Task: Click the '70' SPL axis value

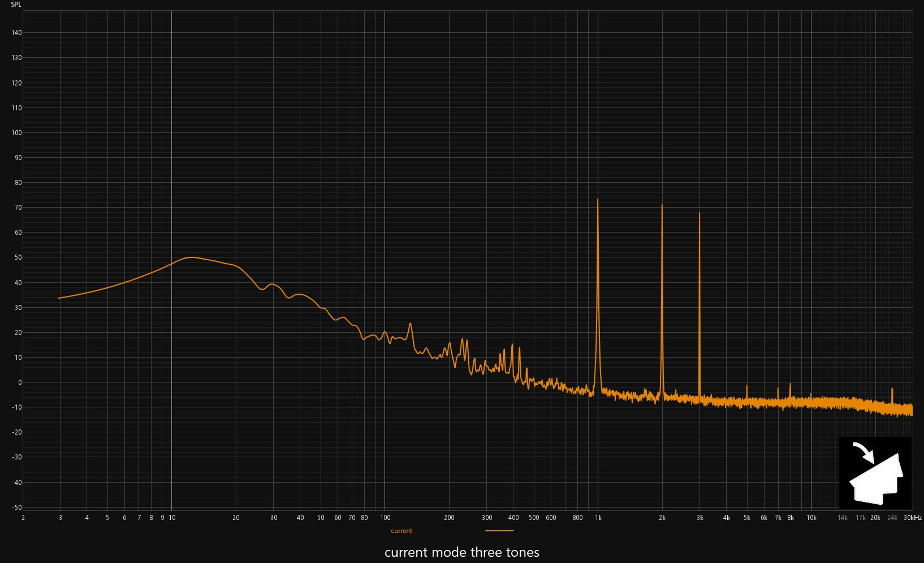Action: 18,208
